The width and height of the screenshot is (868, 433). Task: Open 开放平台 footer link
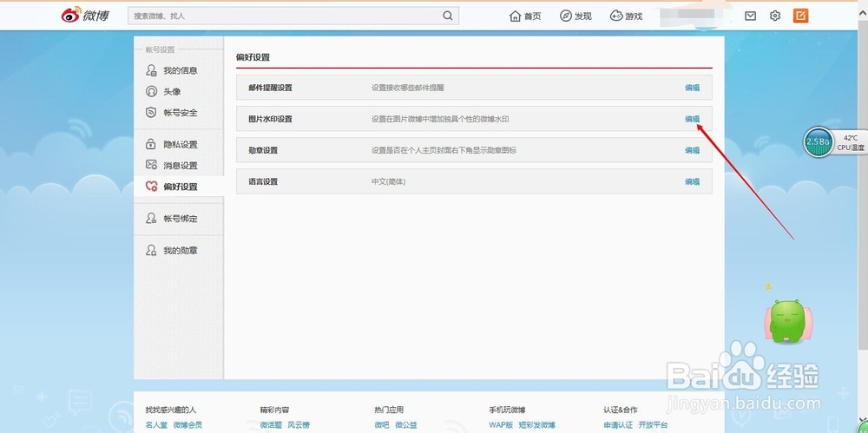pos(653,425)
